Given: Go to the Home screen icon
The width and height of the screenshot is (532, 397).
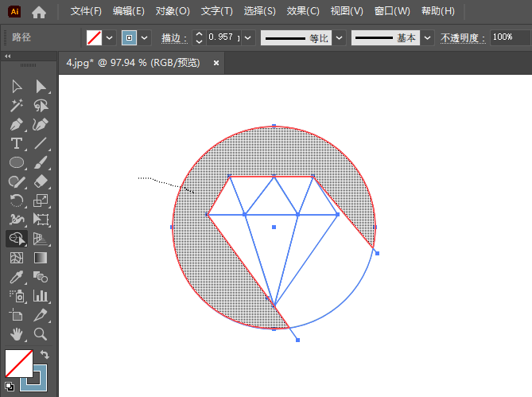Looking at the screenshot, I should [x=39, y=12].
